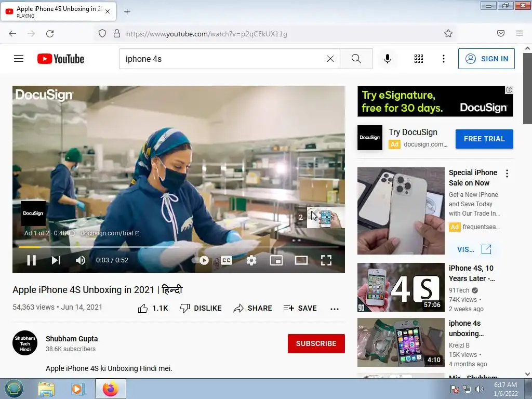This screenshot has height=399, width=532.
Task: Open the 91Tech channel name
Action: [459, 290]
